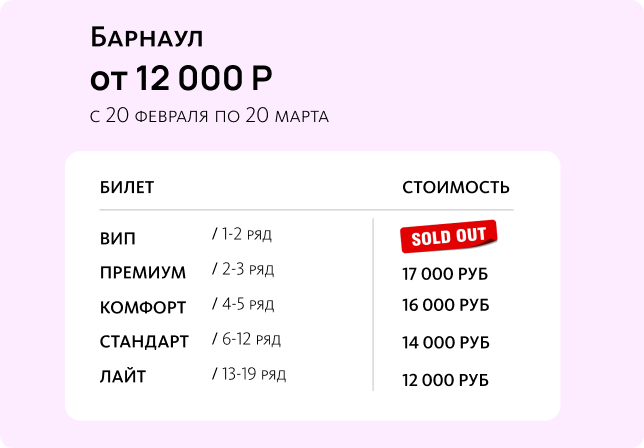Click the Барнаул city heading
This screenshot has height=448, width=644.
coord(146,38)
